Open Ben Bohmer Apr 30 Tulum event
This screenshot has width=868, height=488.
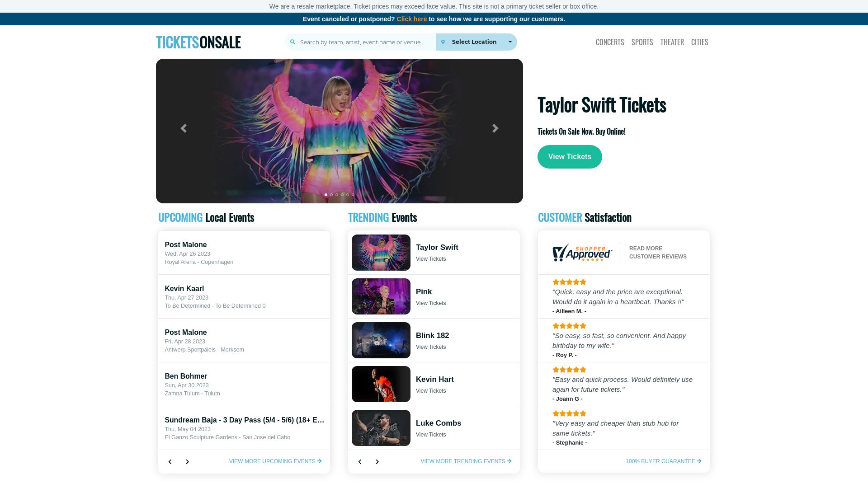[244, 384]
